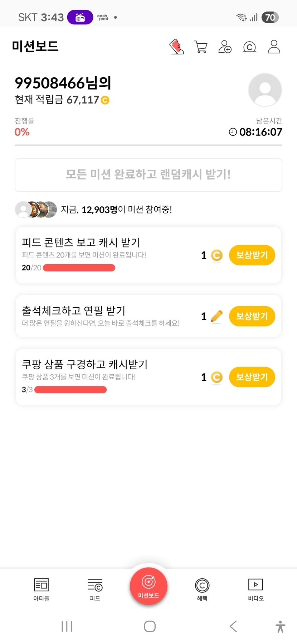The width and height of the screenshot is (297, 644).
Task: Open the 혜택 benefits tab
Action: (x=202, y=589)
